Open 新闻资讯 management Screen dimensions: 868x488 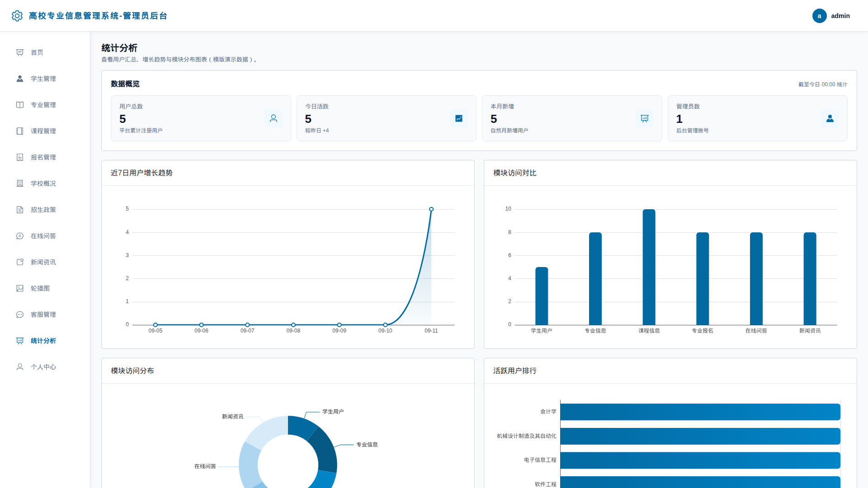(45, 262)
